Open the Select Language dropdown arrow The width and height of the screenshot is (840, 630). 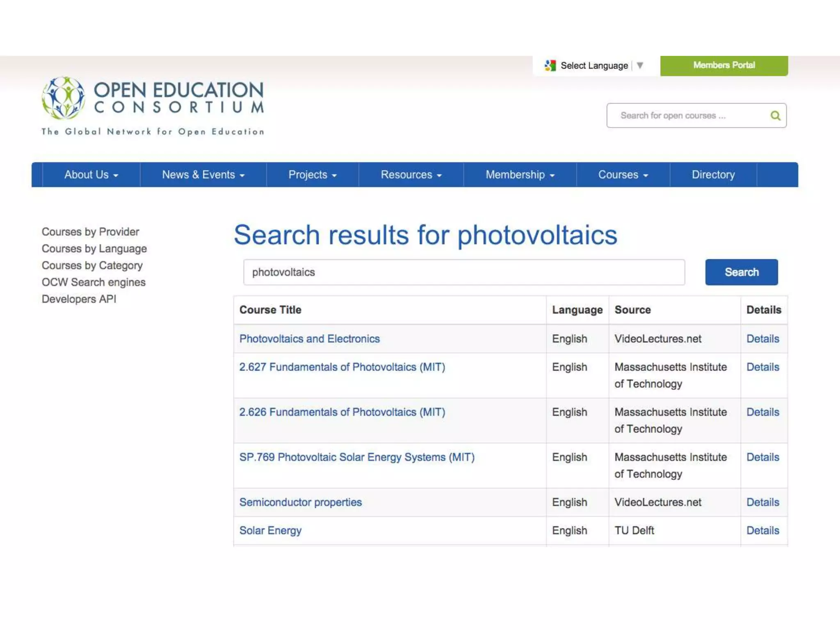pos(640,66)
